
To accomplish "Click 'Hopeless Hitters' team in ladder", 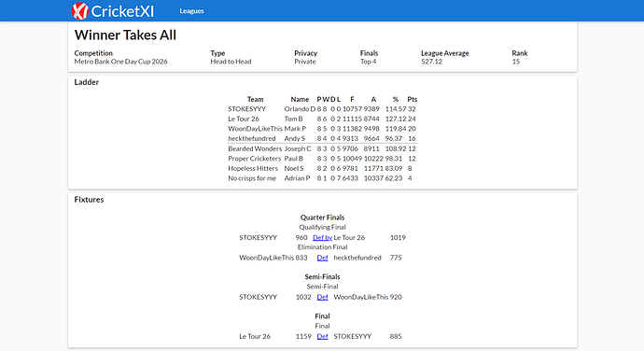I will [x=253, y=169].
